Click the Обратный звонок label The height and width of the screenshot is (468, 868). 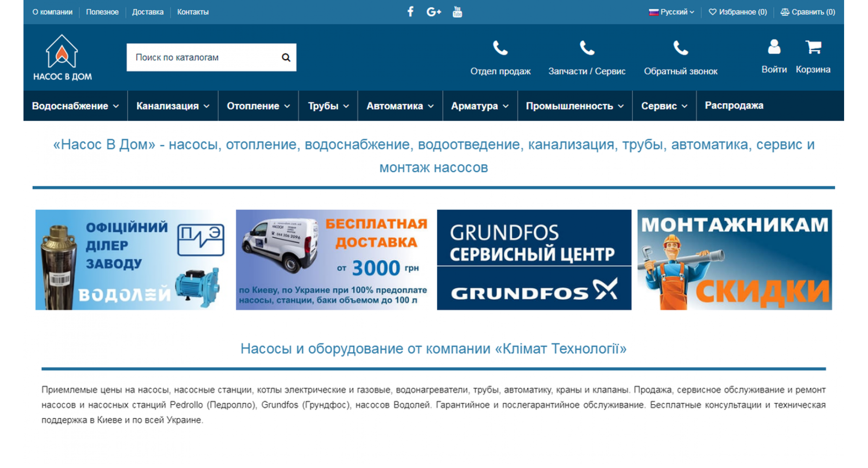click(681, 71)
